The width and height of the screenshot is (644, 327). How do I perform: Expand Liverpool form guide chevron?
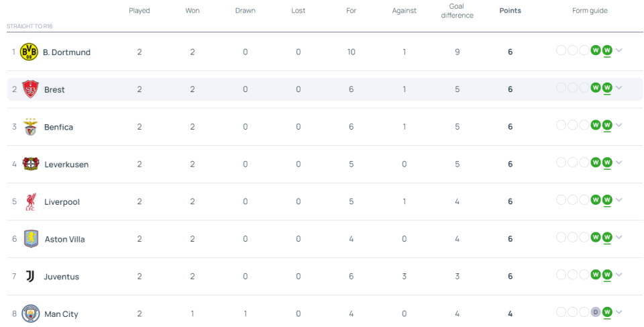click(x=619, y=200)
